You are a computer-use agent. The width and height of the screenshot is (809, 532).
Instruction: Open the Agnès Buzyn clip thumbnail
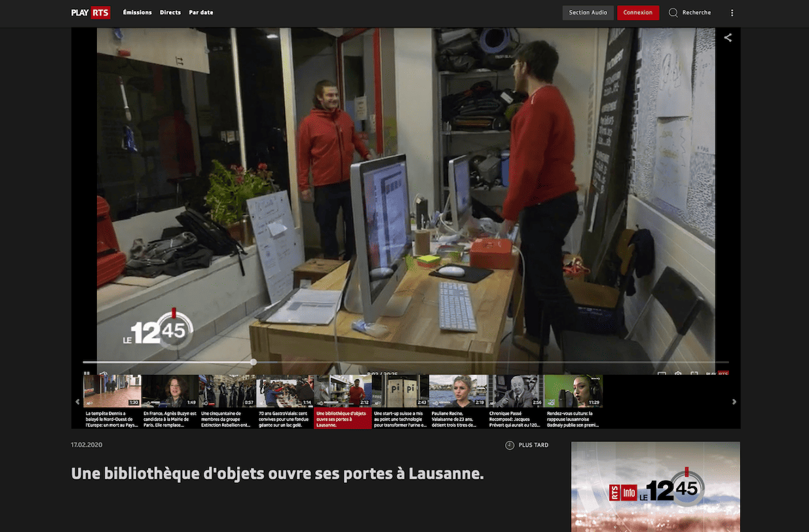[x=170, y=391]
